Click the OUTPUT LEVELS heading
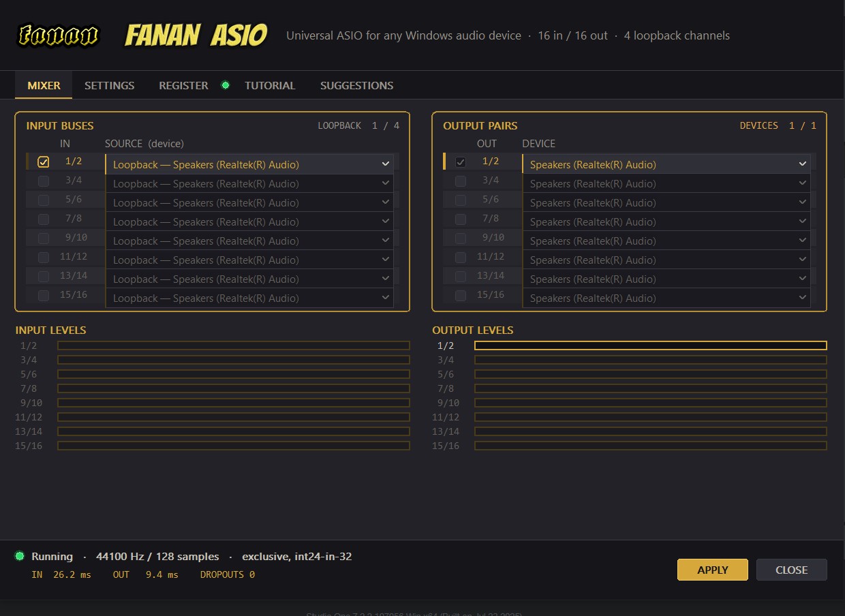The height and width of the screenshot is (616, 845). [x=473, y=330]
